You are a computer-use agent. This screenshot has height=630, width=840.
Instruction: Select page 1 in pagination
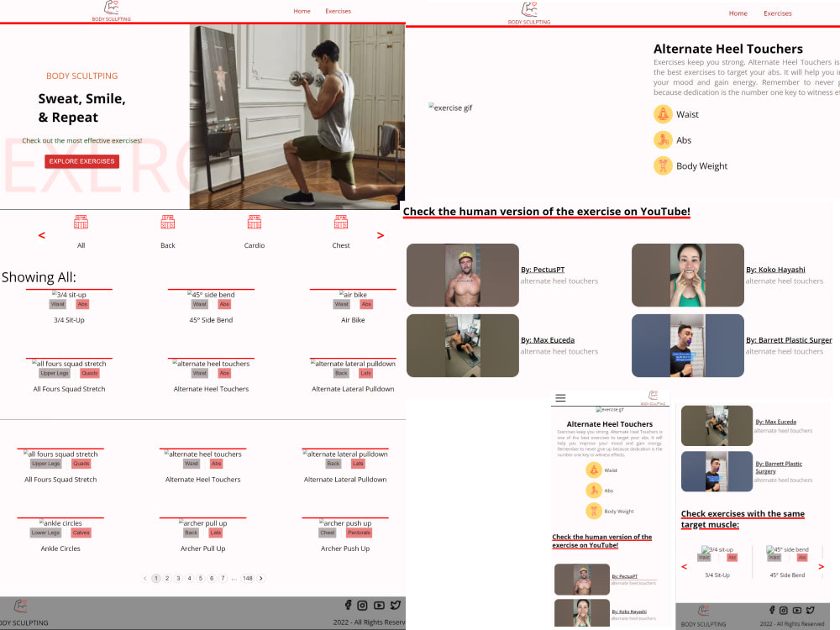tap(156, 578)
